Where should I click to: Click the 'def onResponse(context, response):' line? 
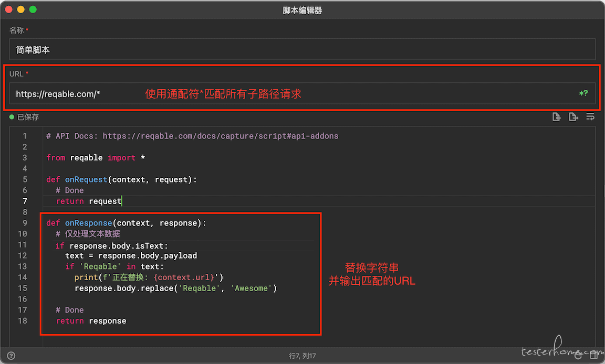pyautogui.click(x=126, y=223)
